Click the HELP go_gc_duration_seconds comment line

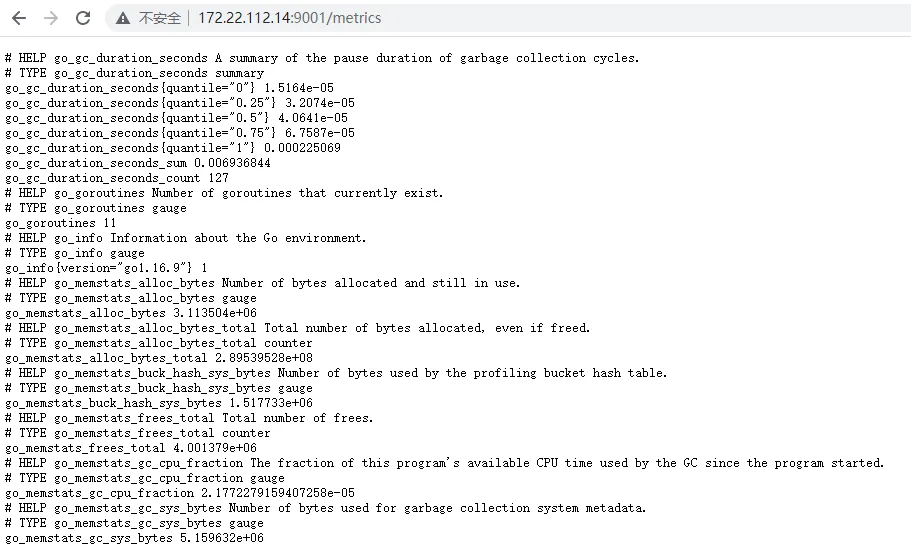point(322,58)
